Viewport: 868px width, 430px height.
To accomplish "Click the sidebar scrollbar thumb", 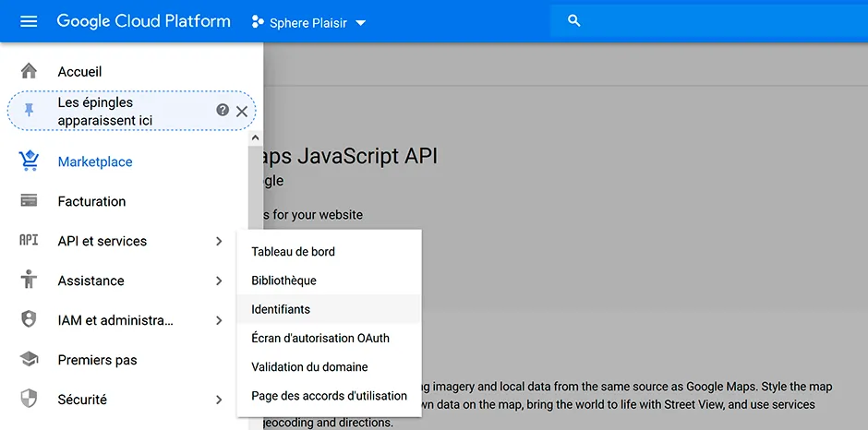I will (x=255, y=188).
